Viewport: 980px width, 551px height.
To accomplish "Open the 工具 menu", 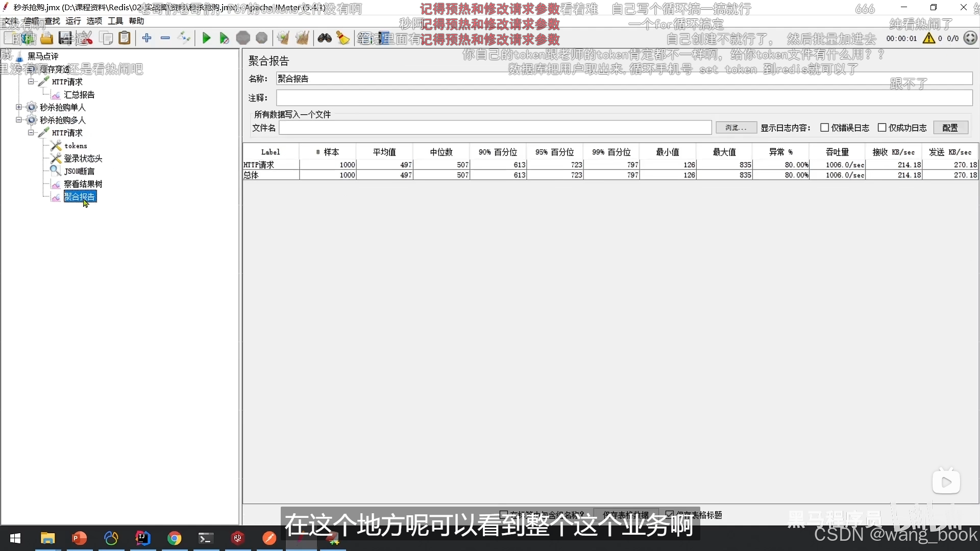I will pos(115,21).
